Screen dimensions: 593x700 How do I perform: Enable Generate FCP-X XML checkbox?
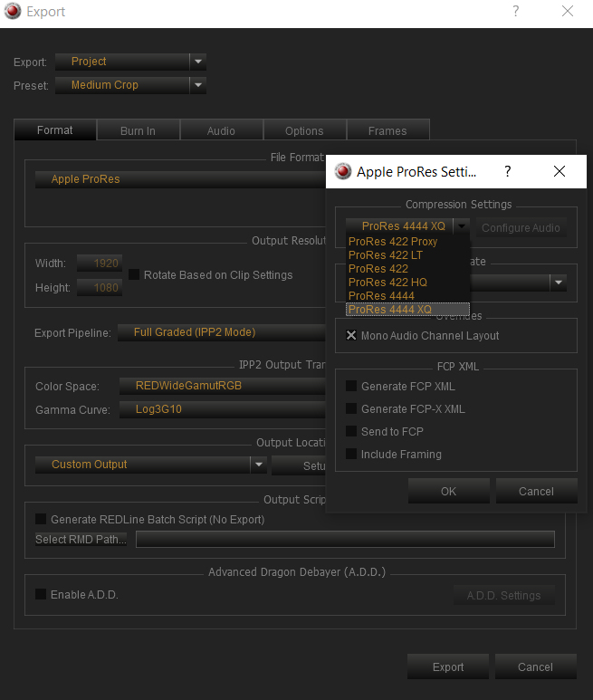point(351,408)
